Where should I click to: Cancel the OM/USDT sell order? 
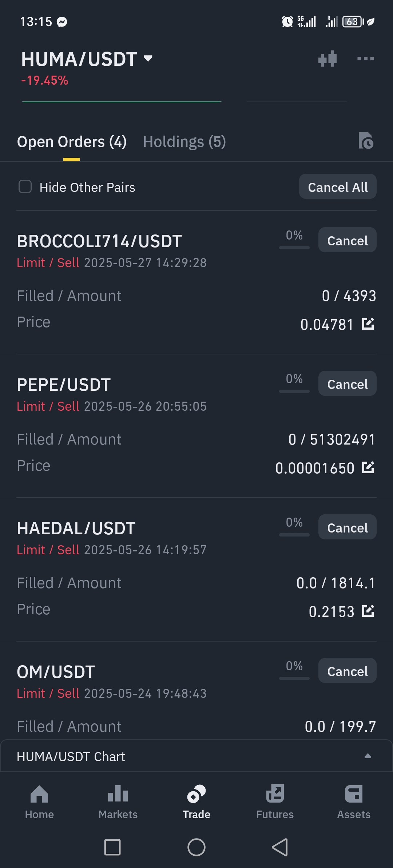coord(347,671)
